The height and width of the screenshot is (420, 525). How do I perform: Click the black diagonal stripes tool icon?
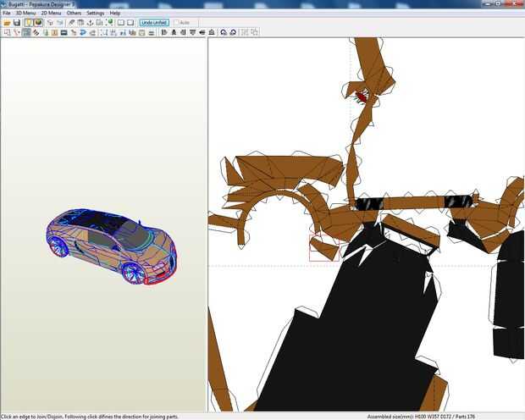point(36,32)
